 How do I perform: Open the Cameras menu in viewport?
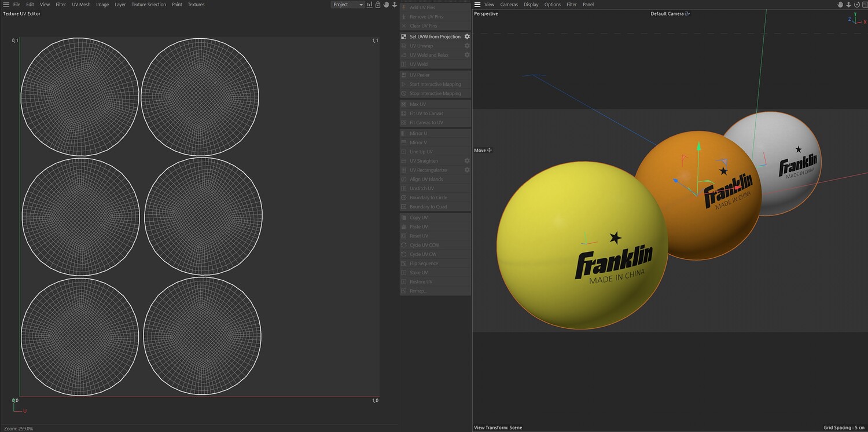tap(509, 5)
